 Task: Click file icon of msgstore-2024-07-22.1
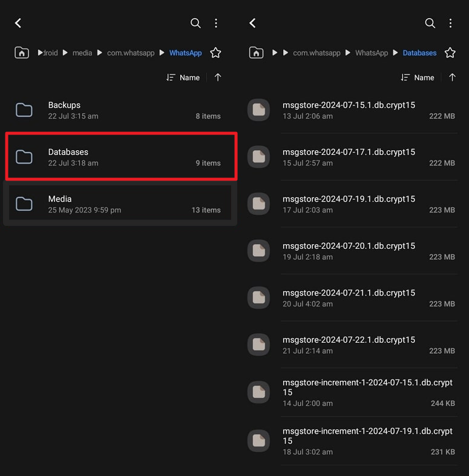pos(259,345)
